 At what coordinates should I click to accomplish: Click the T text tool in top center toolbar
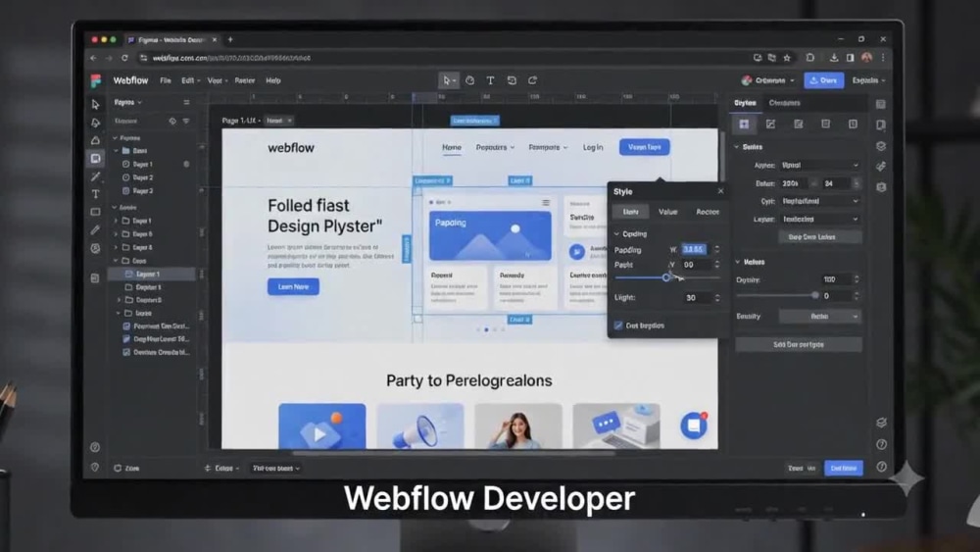pyautogui.click(x=491, y=80)
